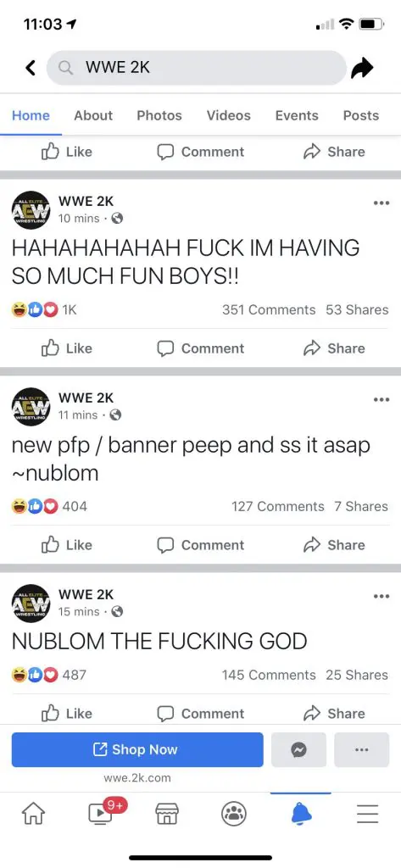Switch to the Videos tab
Viewport: 401px width, 868px height.
tap(229, 115)
